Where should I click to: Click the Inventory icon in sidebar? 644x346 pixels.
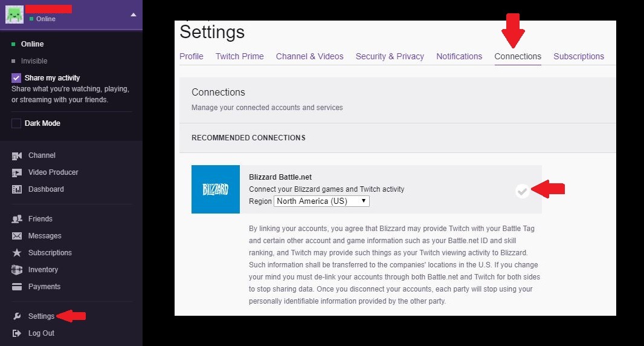(17, 270)
